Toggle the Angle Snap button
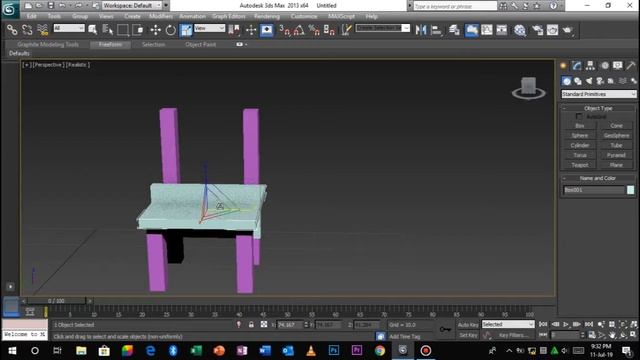Image resolution: width=640 pixels, height=360 pixels. click(x=299, y=30)
